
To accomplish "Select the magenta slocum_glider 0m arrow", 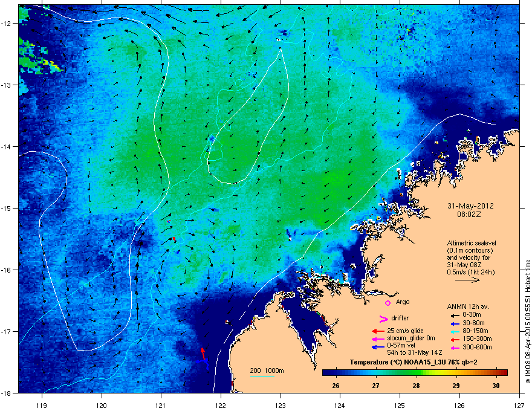I will pos(378,338).
